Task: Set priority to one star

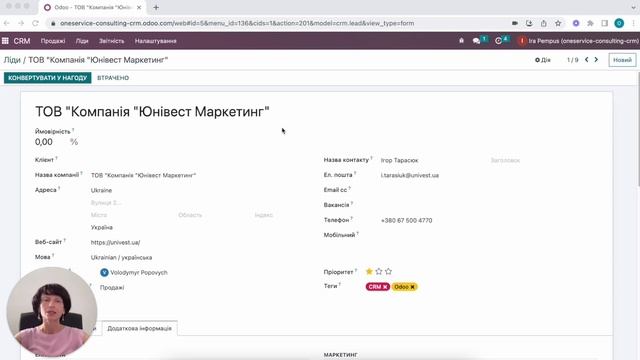Action: pyautogui.click(x=369, y=271)
